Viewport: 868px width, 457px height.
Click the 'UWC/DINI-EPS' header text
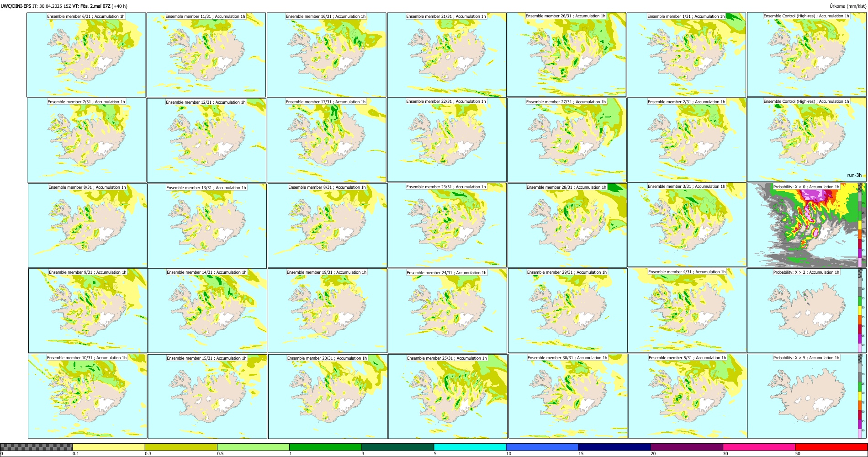click(16, 6)
